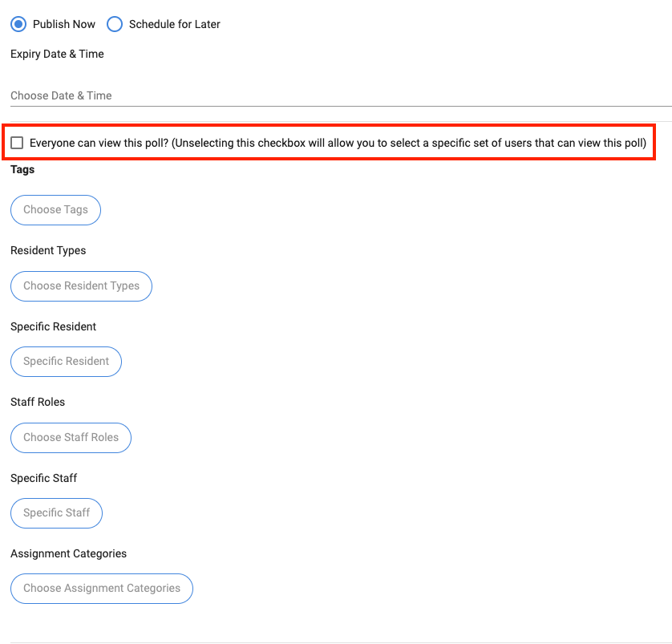
Task: Click the Specific Resident pill field
Action: click(x=66, y=361)
